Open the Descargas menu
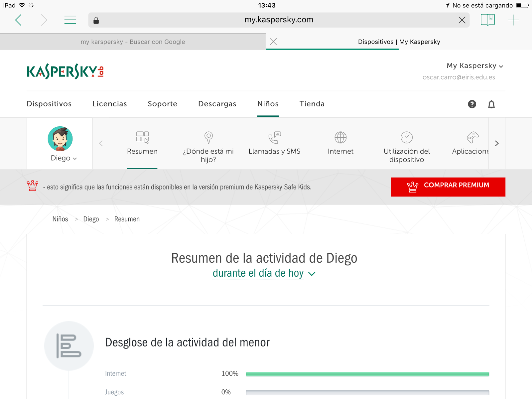The height and width of the screenshot is (399, 532). click(x=217, y=104)
